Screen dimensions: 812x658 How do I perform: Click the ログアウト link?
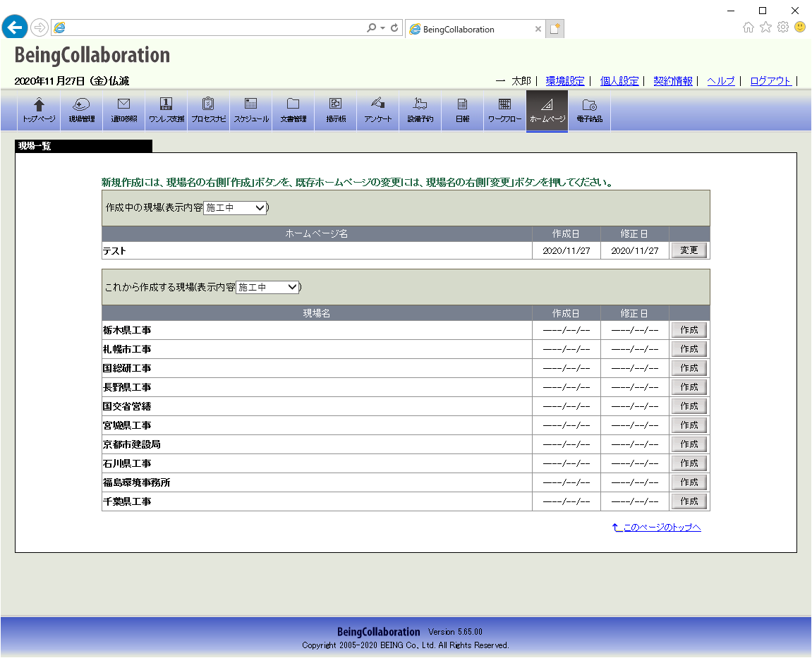pos(770,81)
